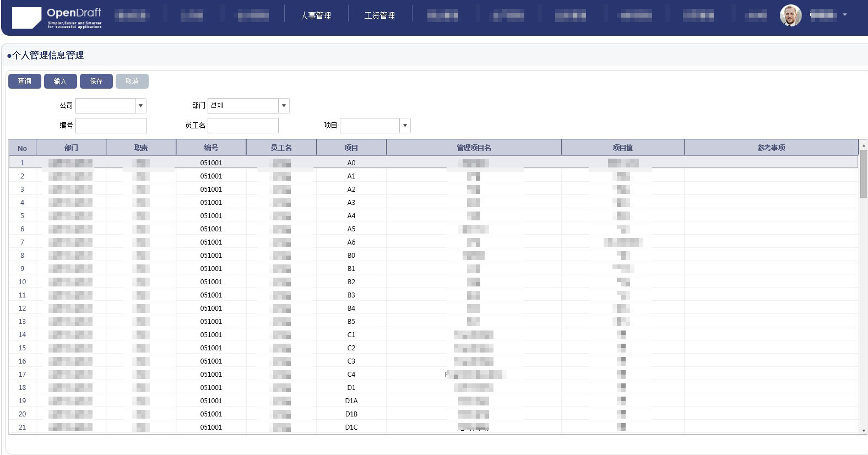Viewport: 868px width, 455px height.
Task: Expand the 部门 dropdown
Action: click(284, 106)
